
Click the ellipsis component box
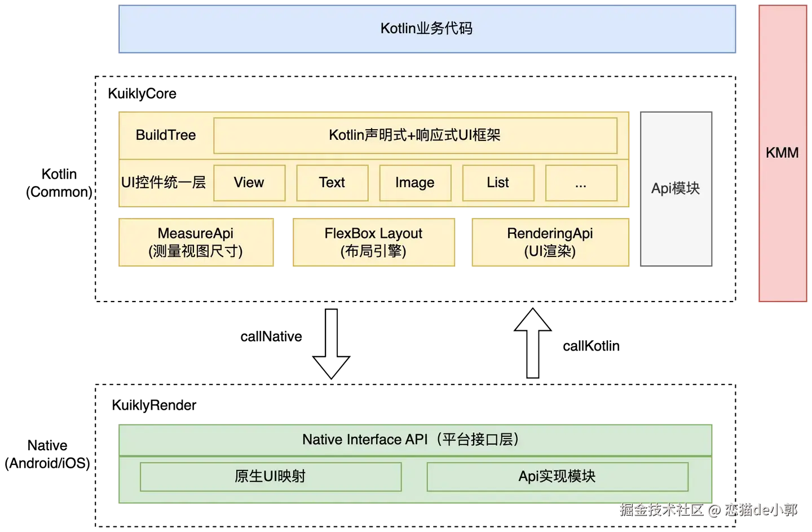(x=581, y=183)
